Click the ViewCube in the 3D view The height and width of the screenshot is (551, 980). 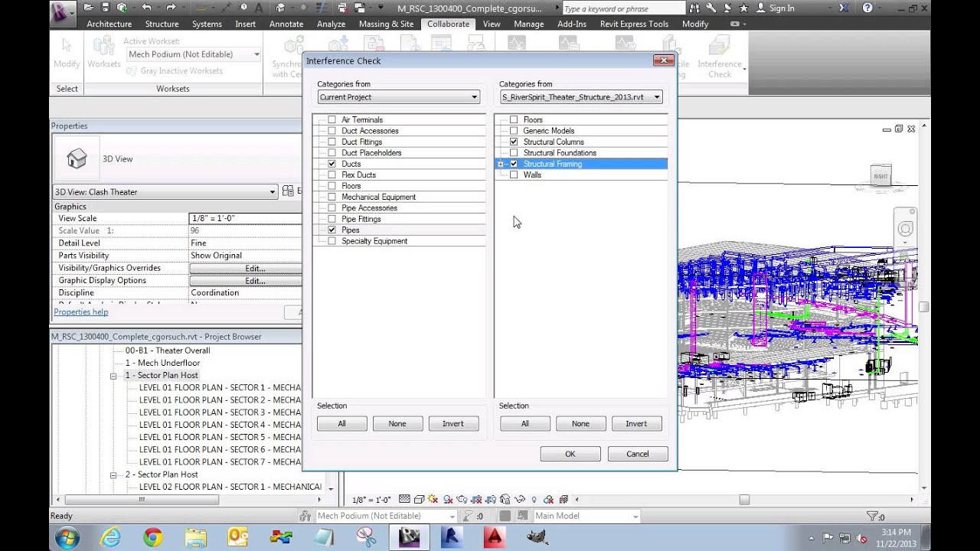(x=880, y=175)
